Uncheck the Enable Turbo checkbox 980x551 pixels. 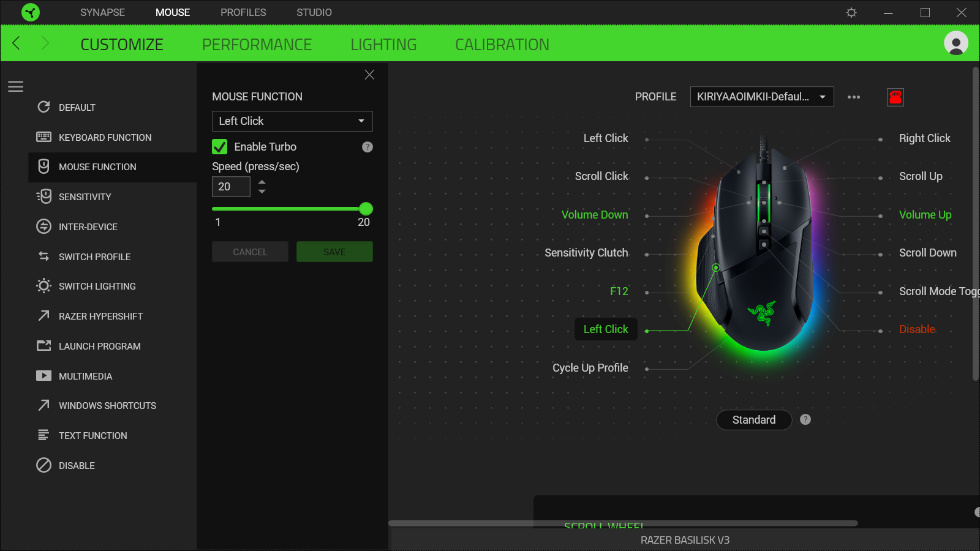(x=219, y=147)
